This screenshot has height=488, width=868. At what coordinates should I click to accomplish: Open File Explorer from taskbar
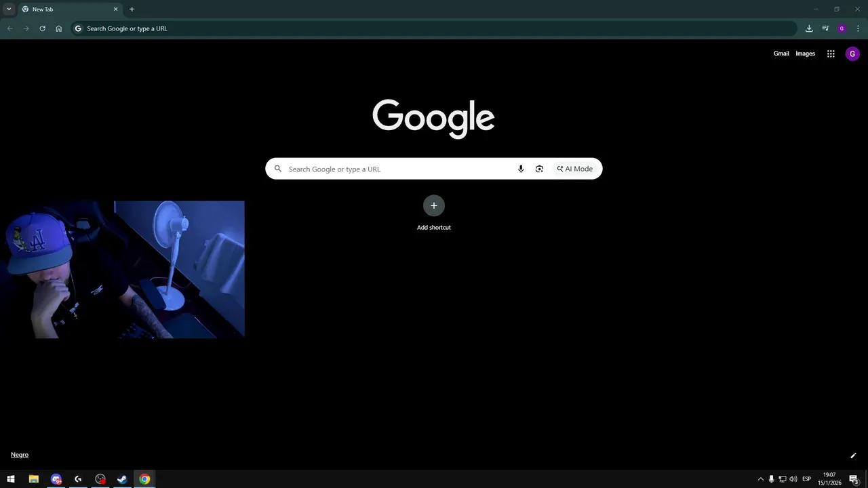tap(33, 479)
